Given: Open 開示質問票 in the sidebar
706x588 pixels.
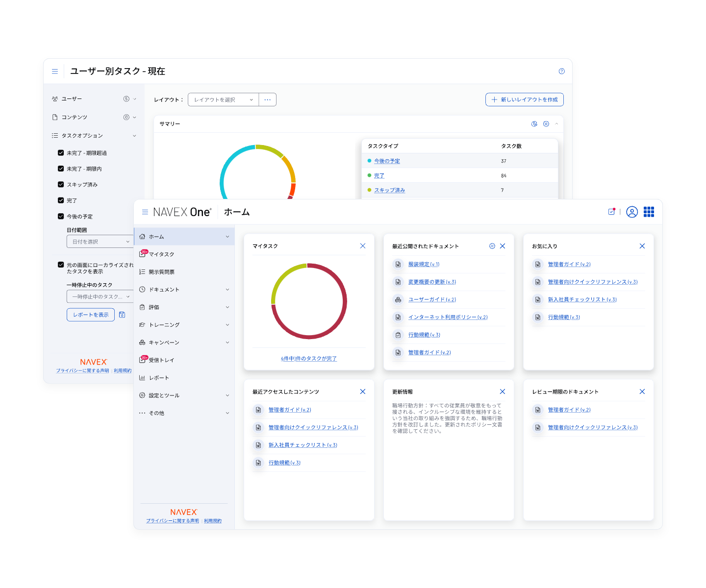Looking at the screenshot, I should tap(184, 272).
